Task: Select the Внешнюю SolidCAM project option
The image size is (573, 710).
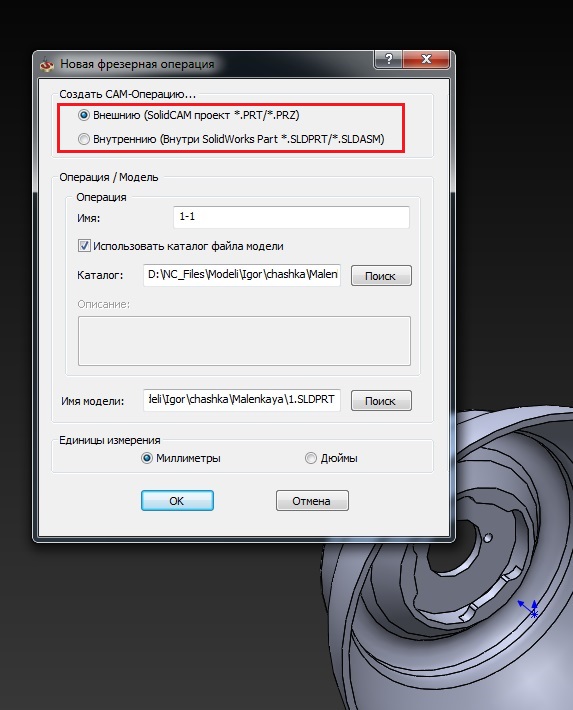Action: 83,115
